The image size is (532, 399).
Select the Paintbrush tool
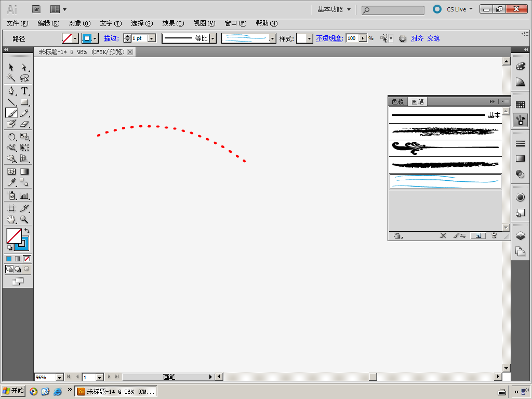coord(11,113)
